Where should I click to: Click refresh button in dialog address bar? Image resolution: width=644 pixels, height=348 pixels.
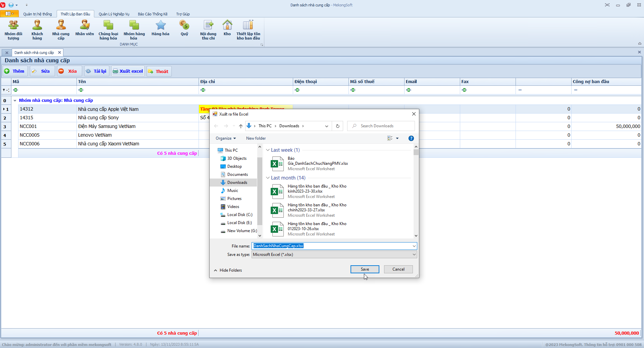point(337,126)
